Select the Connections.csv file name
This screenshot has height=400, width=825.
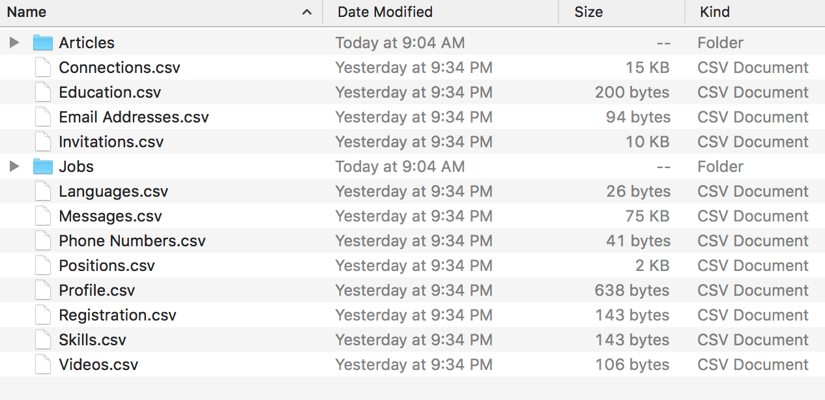pyautogui.click(x=119, y=67)
